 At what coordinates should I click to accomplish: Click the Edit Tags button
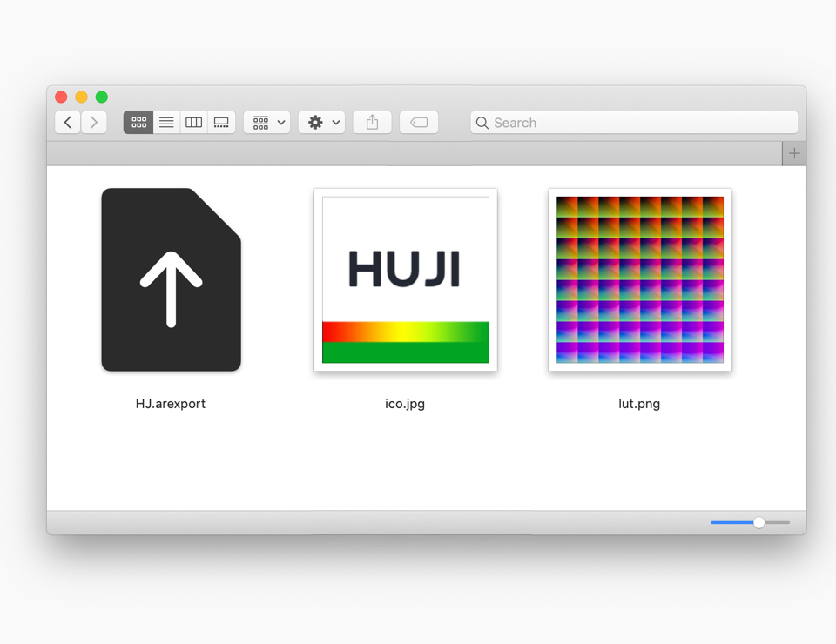point(419,123)
